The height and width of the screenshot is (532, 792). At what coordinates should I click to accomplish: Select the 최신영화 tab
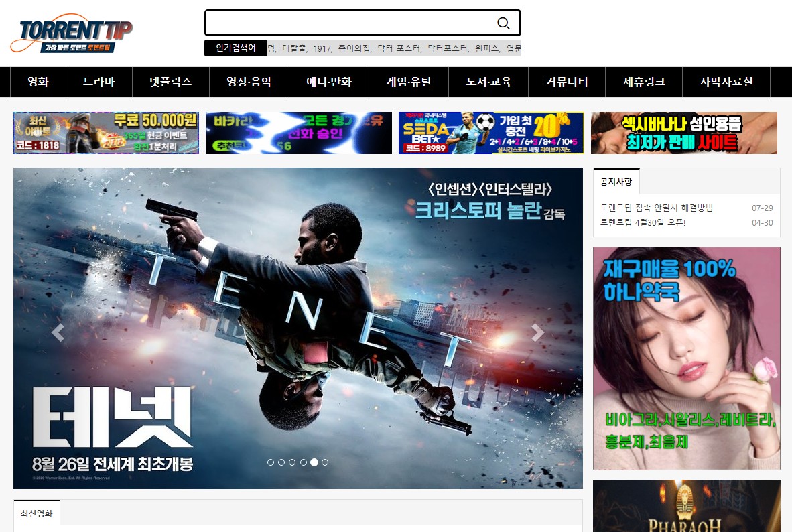(x=37, y=513)
